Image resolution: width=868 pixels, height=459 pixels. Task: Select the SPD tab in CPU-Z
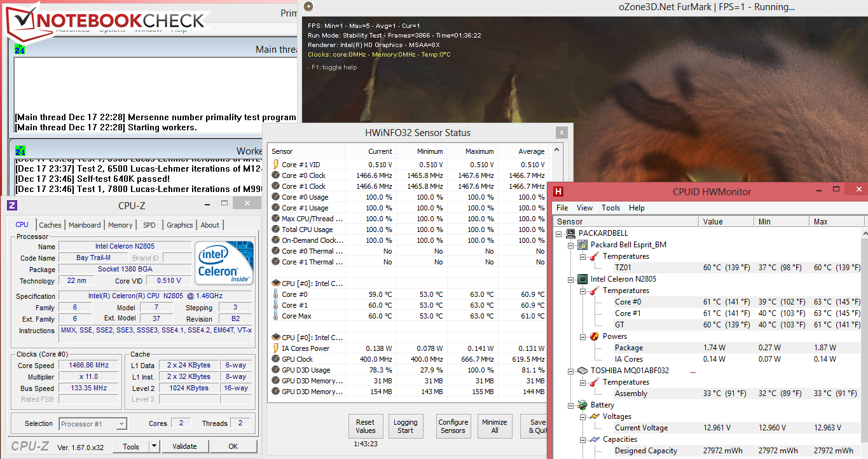click(x=149, y=225)
